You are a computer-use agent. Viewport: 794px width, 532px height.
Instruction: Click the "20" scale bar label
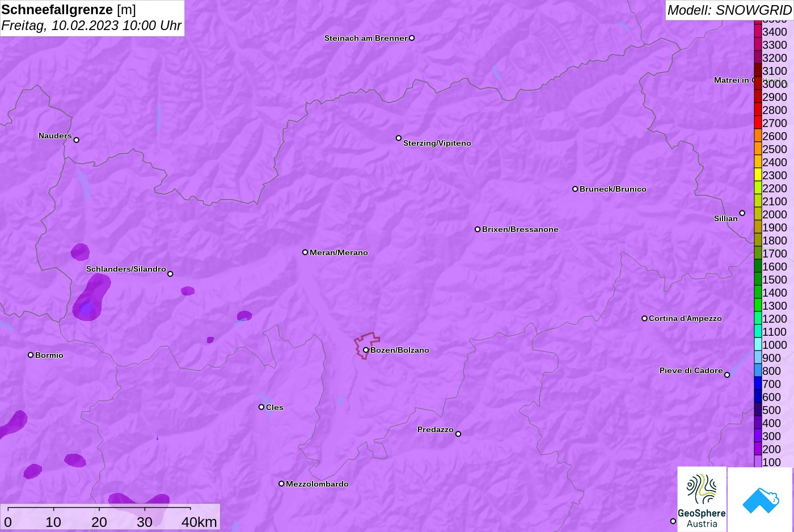pos(99,522)
